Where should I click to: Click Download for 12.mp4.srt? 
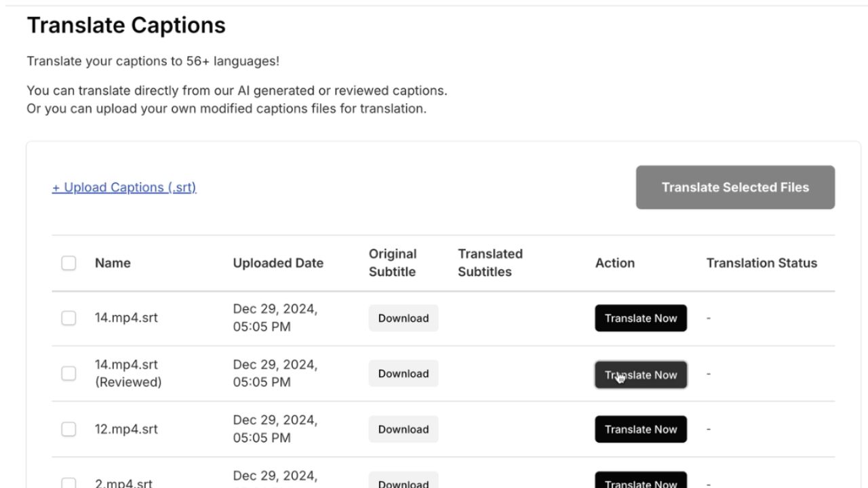coord(403,429)
